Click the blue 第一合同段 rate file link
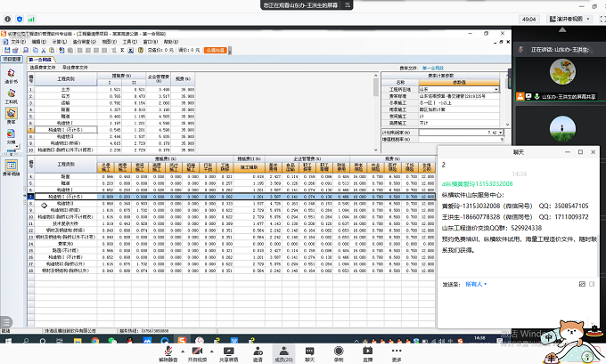 [x=432, y=68]
